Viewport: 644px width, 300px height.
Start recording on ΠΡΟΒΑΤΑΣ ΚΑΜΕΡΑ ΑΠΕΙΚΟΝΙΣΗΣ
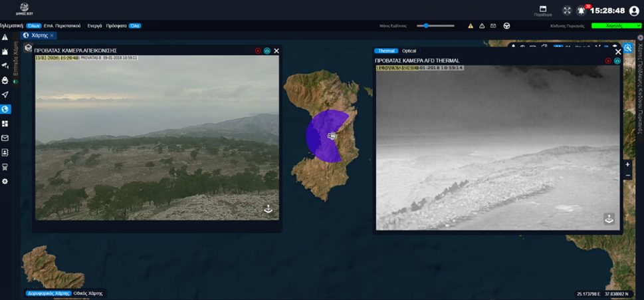pos(258,51)
